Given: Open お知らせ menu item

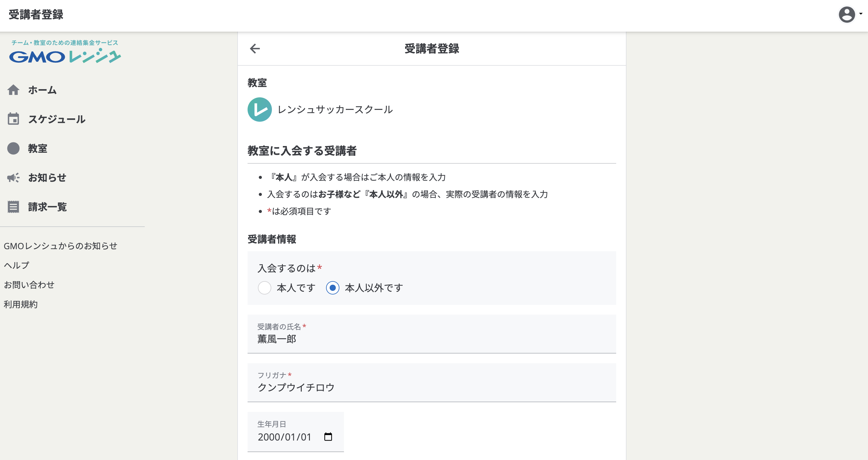Looking at the screenshot, I should (x=47, y=178).
